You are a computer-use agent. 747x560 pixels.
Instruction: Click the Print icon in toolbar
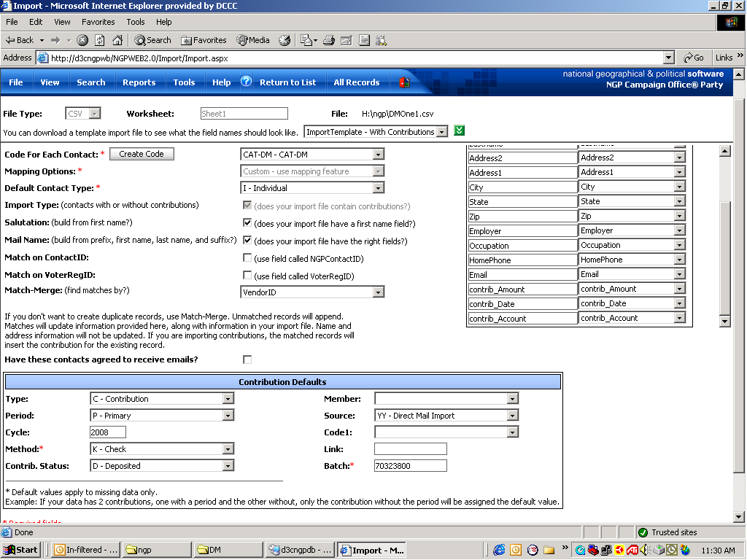329,40
